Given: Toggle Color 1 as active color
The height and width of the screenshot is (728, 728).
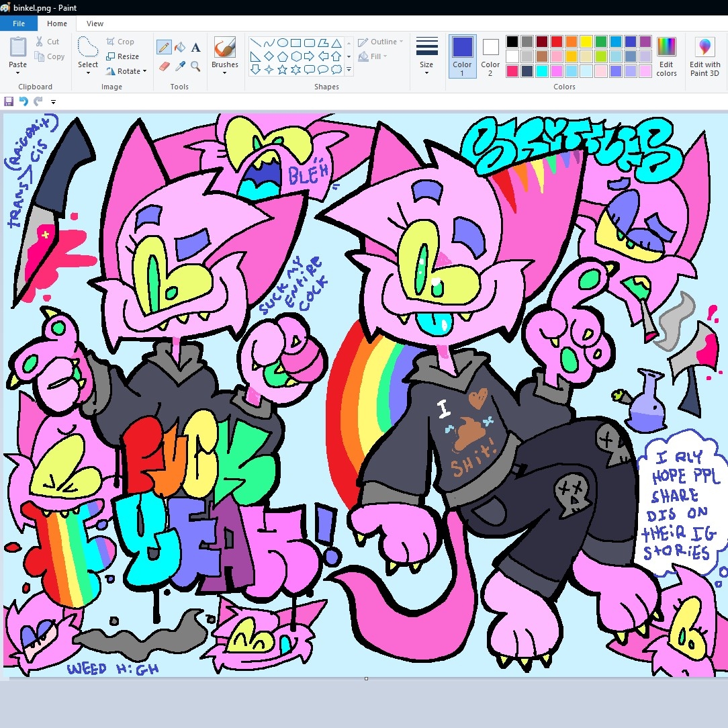Looking at the screenshot, I should click(x=462, y=56).
